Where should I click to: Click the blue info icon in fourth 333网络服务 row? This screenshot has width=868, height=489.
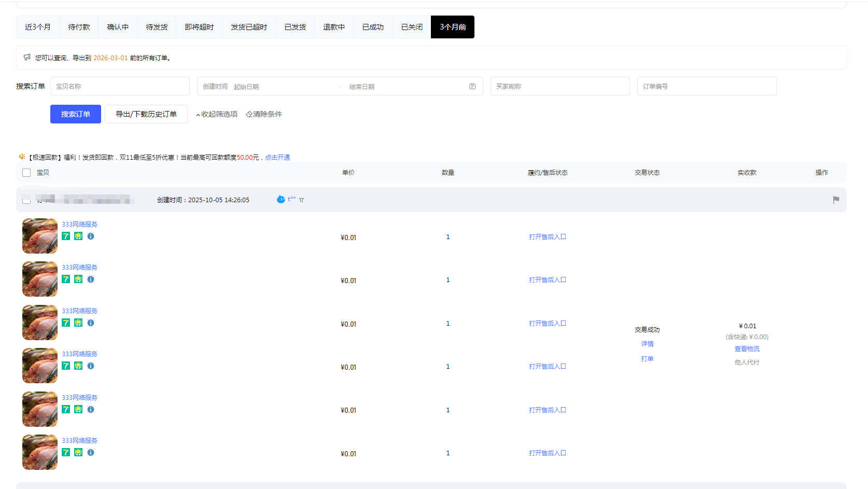pyautogui.click(x=91, y=366)
